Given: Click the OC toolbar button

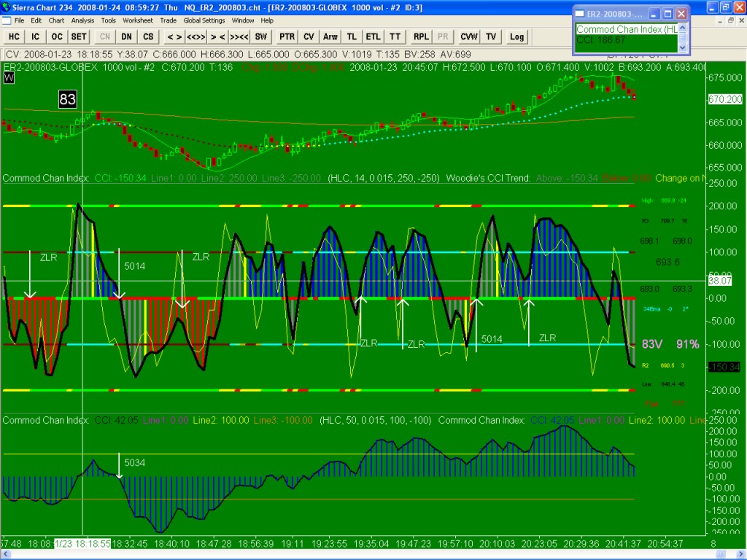Looking at the screenshot, I should pyautogui.click(x=57, y=36).
